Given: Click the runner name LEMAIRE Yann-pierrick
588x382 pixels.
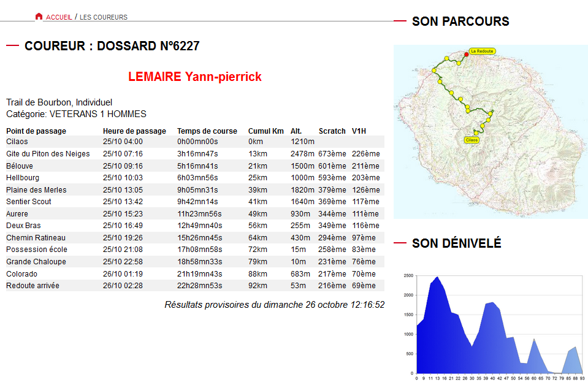Looking at the screenshot, I should pos(195,77).
